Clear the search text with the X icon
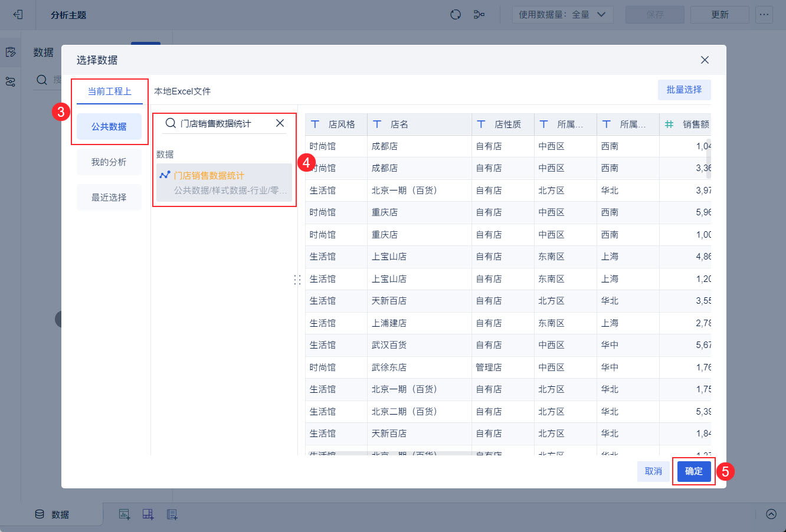This screenshot has height=532, width=786. pos(280,123)
